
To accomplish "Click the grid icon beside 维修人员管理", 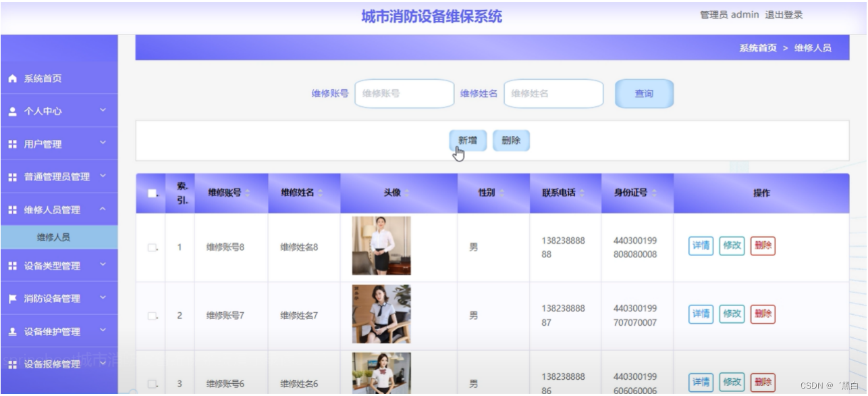I will pyautogui.click(x=12, y=210).
